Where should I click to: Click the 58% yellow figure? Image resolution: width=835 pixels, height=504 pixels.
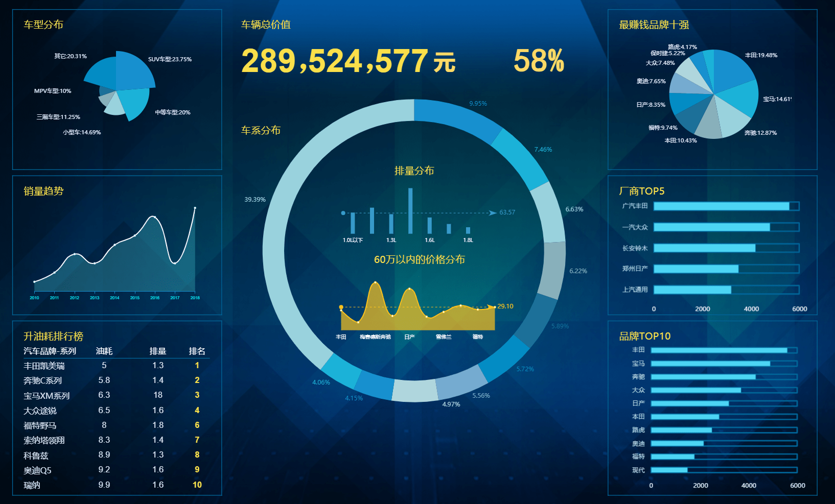click(539, 61)
